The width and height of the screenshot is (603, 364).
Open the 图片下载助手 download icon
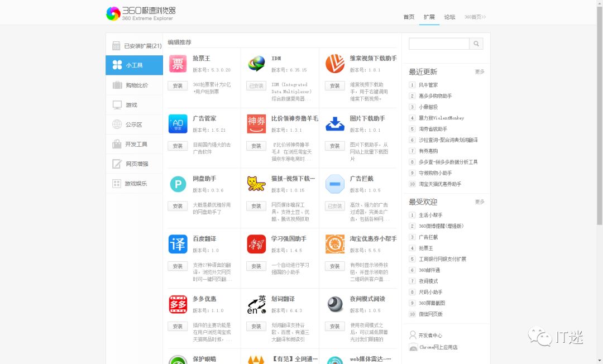click(x=335, y=124)
